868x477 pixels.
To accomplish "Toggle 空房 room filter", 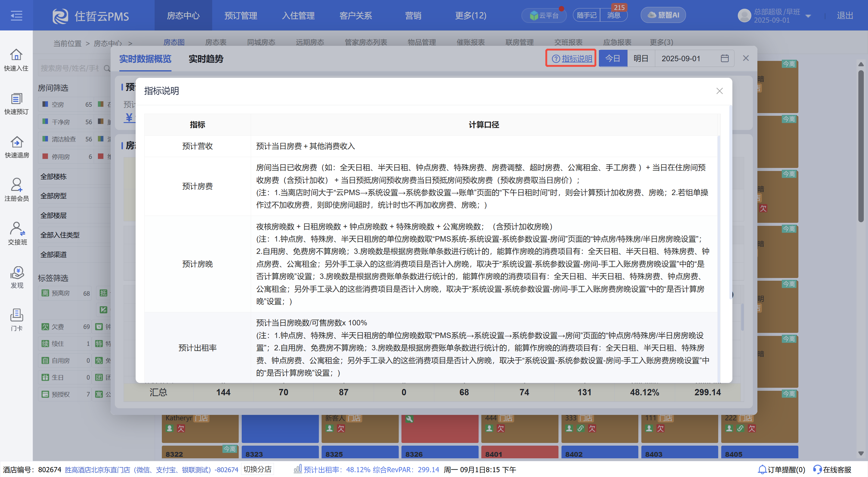I will click(66, 105).
